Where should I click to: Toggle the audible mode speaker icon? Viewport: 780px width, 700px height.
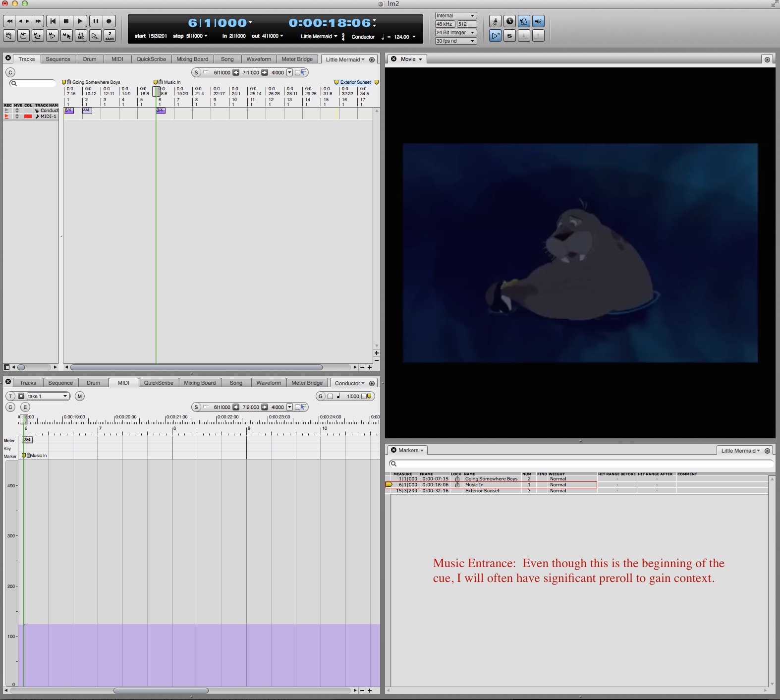pos(538,21)
